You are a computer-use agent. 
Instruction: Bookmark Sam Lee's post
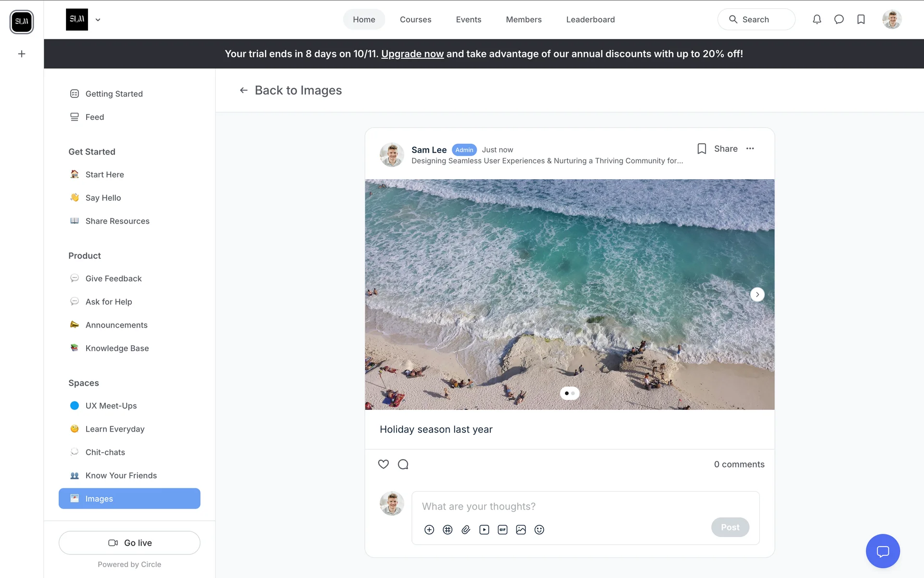(x=702, y=149)
